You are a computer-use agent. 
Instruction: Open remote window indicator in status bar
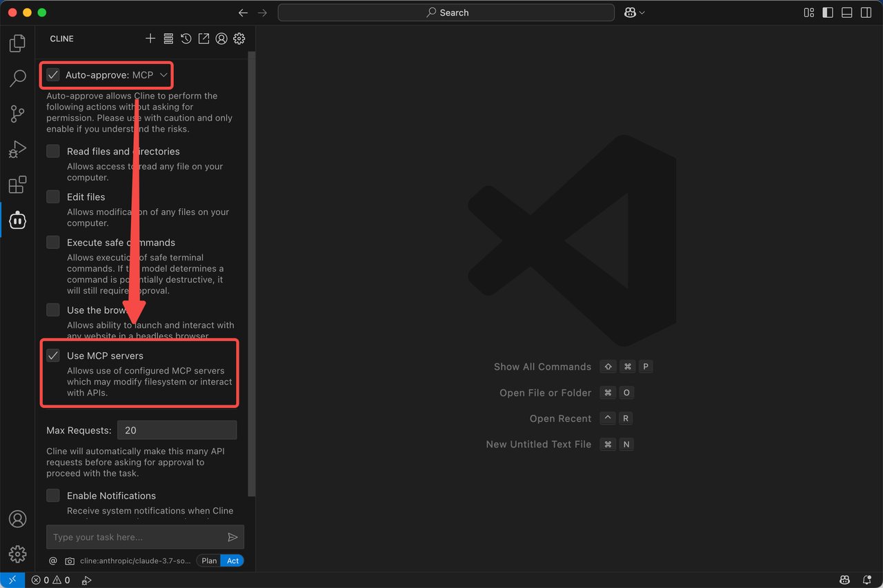pos(12,580)
